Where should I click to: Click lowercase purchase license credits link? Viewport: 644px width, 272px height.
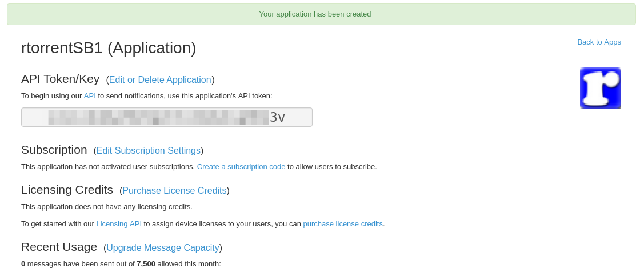pos(343,224)
